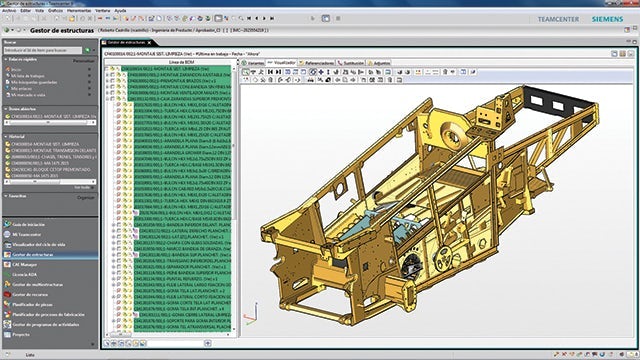Viewport: 640px width, 360px height.
Task: Click the green search execute icon
Action: pyautogui.click(x=87, y=50)
